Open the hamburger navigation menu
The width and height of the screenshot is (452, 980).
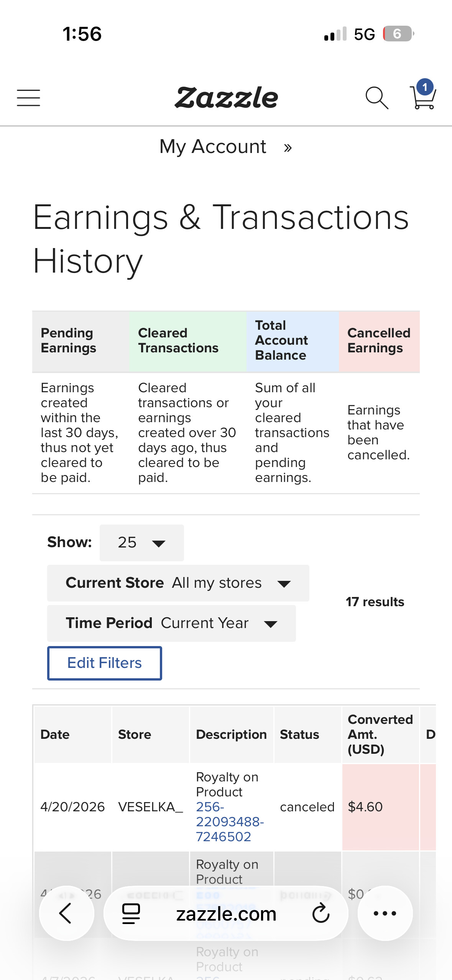point(28,98)
